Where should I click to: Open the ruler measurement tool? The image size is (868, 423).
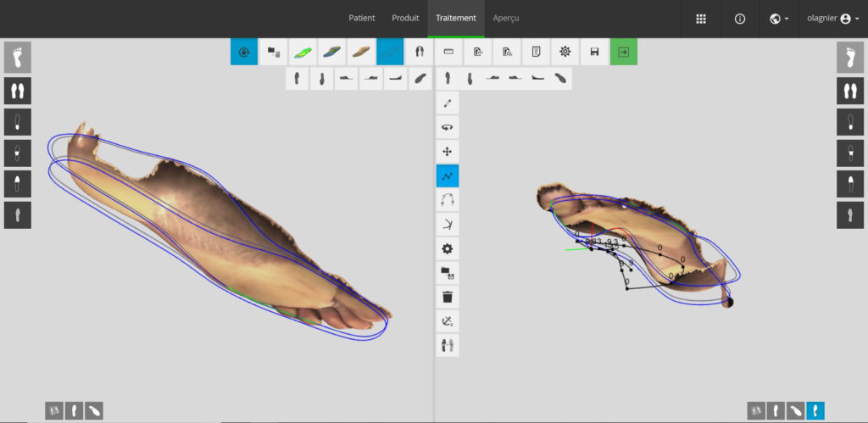pyautogui.click(x=448, y=52)
